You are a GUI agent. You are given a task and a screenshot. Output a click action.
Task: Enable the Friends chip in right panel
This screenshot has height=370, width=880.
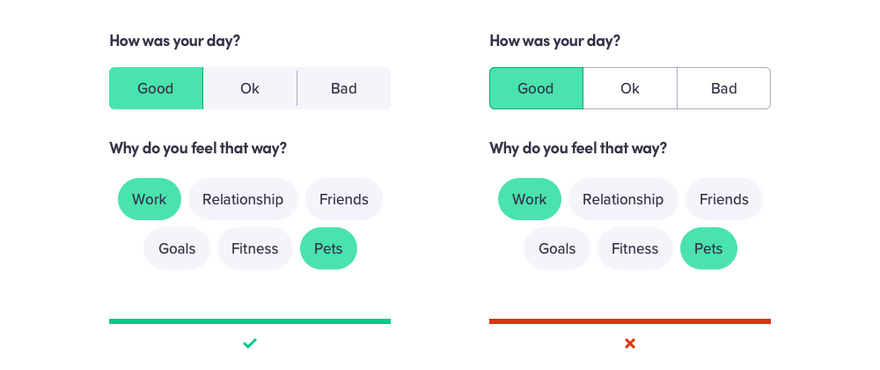point(724,199)
